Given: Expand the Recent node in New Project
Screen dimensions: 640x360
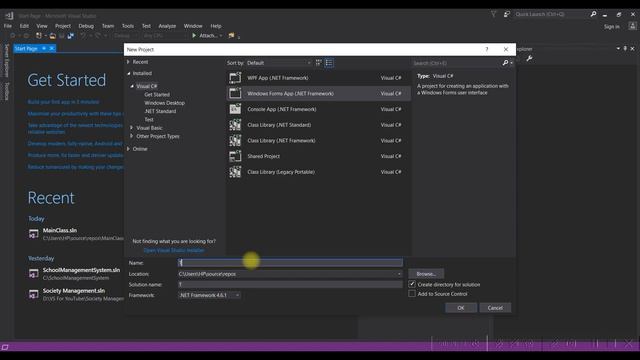Looking at the screenshot, I should click(x=128, y=62).
